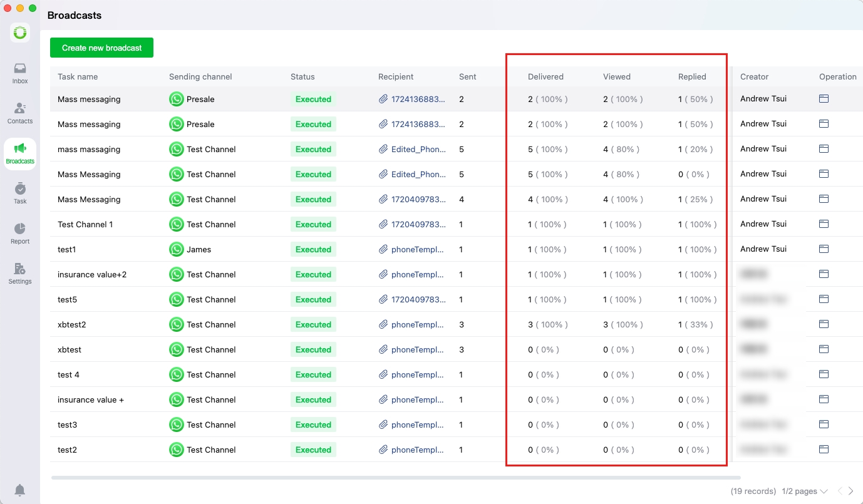Click the Status column header

[302, 76]
